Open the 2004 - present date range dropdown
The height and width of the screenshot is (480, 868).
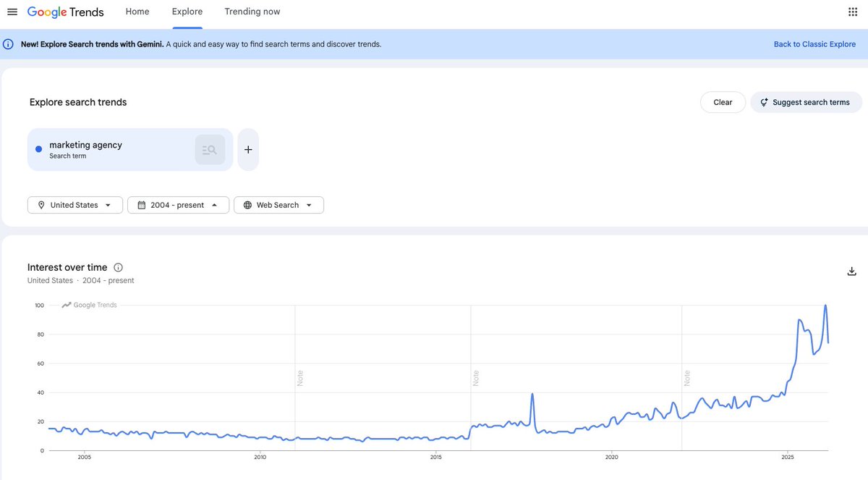click(x=179, y=205)
